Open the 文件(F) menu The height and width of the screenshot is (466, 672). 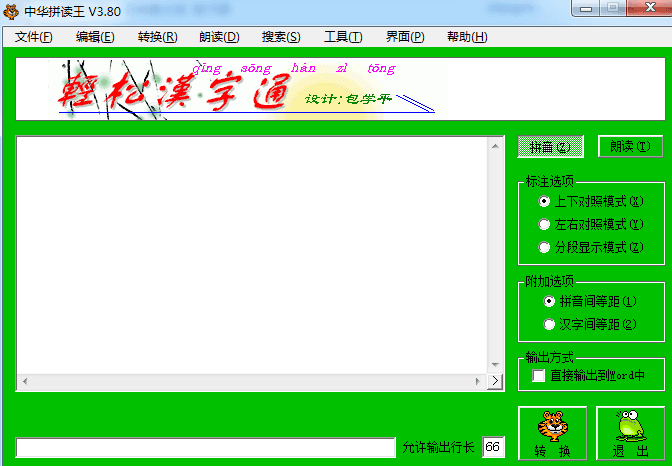tap(33, 37)
